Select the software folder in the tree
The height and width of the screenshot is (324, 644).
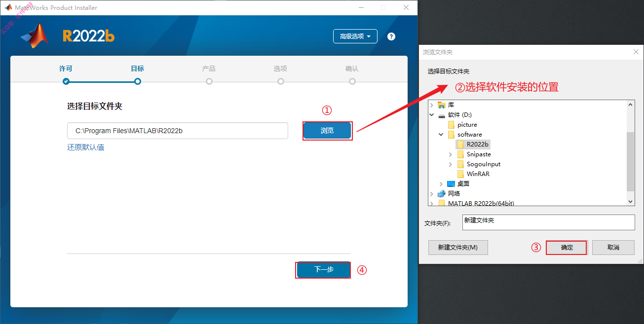point(469,135)
